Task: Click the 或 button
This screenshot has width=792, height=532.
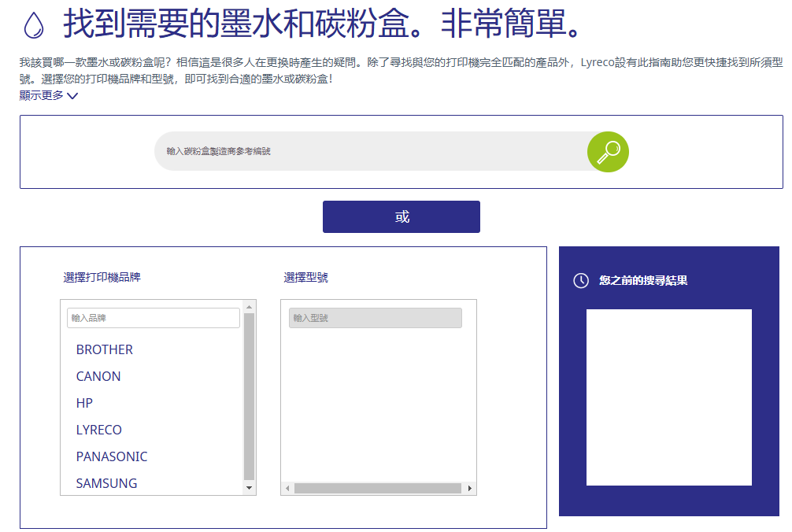Action: 402,216
